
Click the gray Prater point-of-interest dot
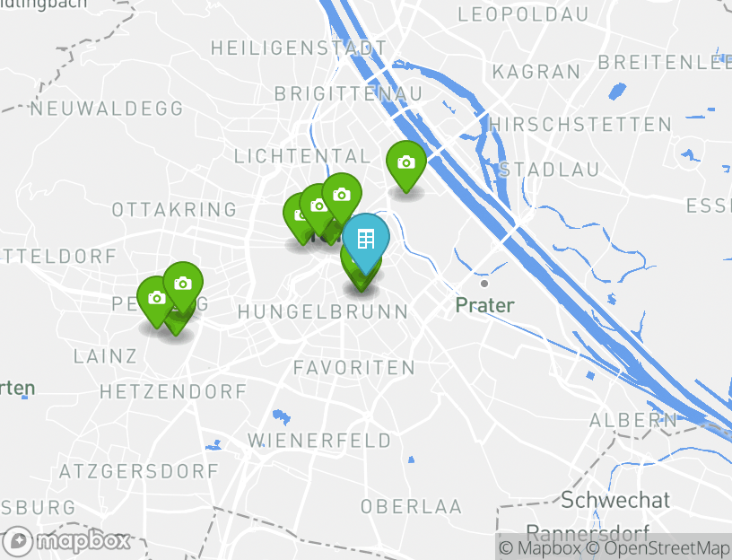(484, 284)
